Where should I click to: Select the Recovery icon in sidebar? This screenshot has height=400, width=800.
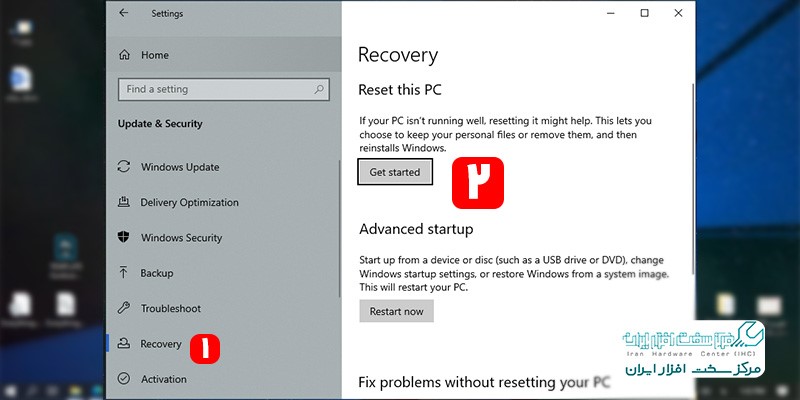pos(123,343)
